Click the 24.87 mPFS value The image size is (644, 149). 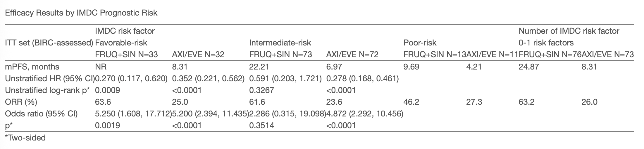tap(529, 67)
